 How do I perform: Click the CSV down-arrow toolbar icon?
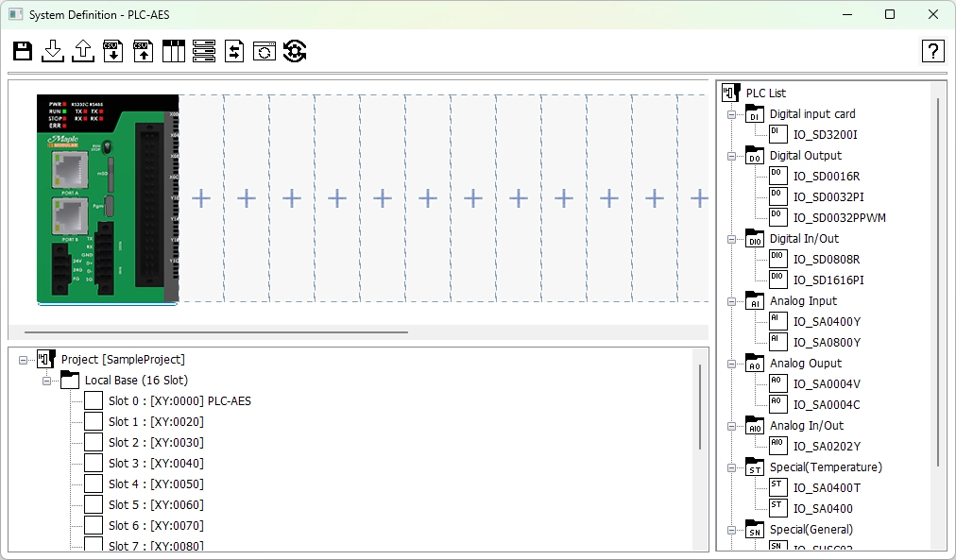112,51
